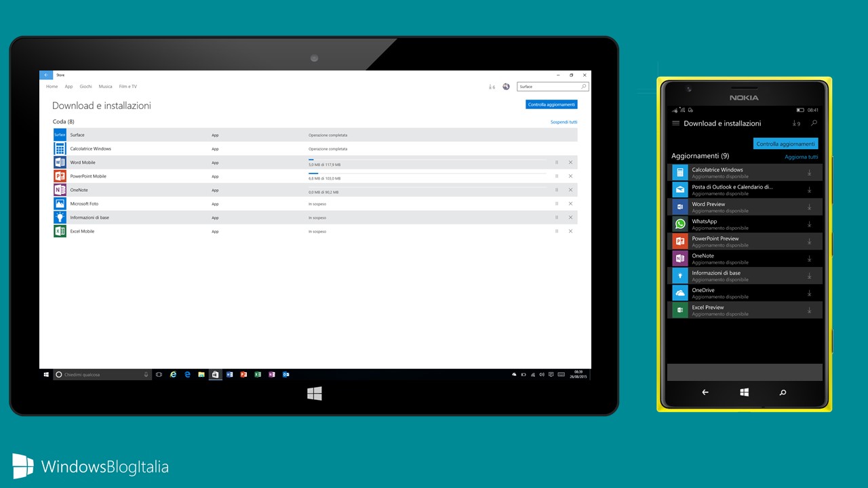868x488 pixels.
Task: Select the 'Operazione completata' status for Surface
Action: point(328,135)
